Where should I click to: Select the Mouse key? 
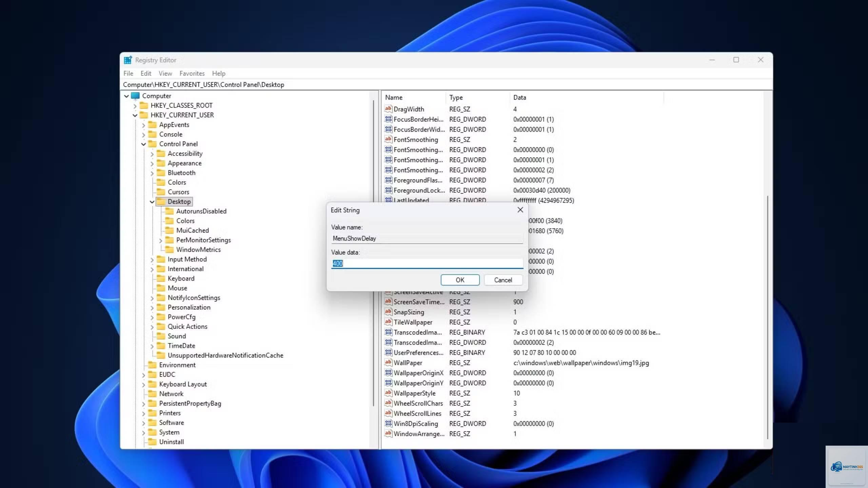tap(177, 288)
